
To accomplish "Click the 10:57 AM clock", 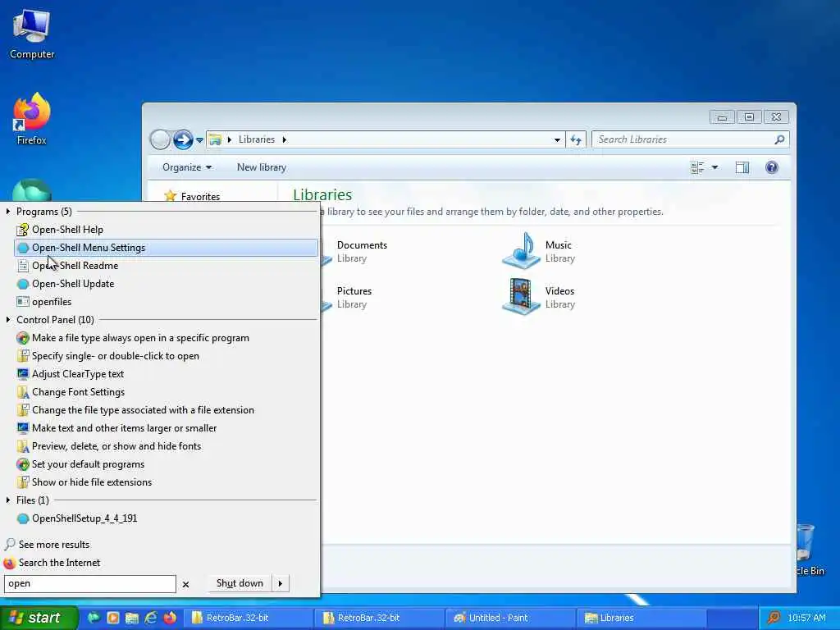I will 807,618.
